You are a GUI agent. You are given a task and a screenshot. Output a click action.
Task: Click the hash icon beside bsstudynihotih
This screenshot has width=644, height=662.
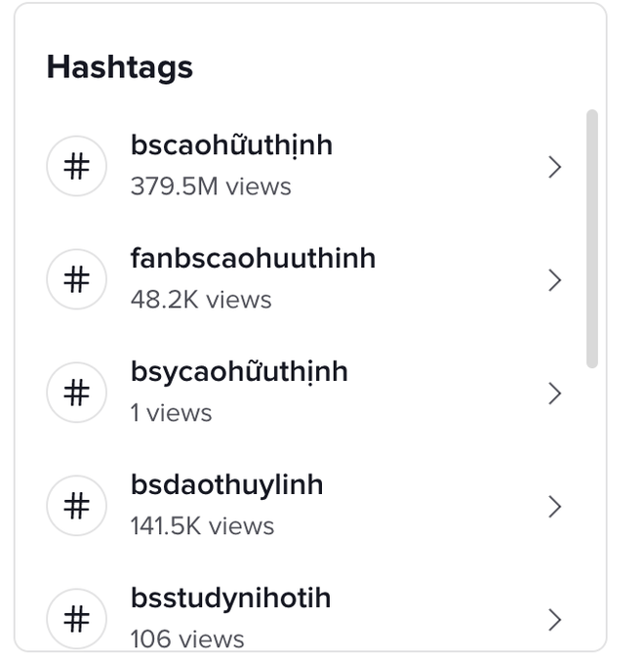76,618
